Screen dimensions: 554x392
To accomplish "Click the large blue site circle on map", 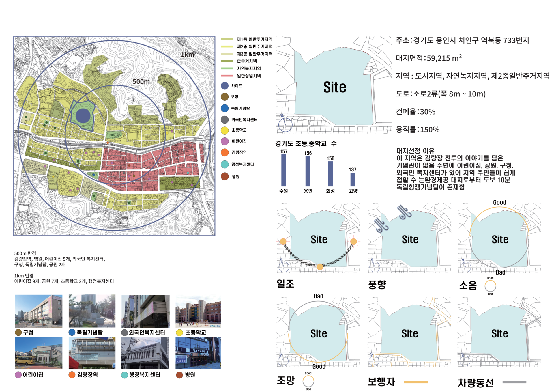I will (83, 116).
